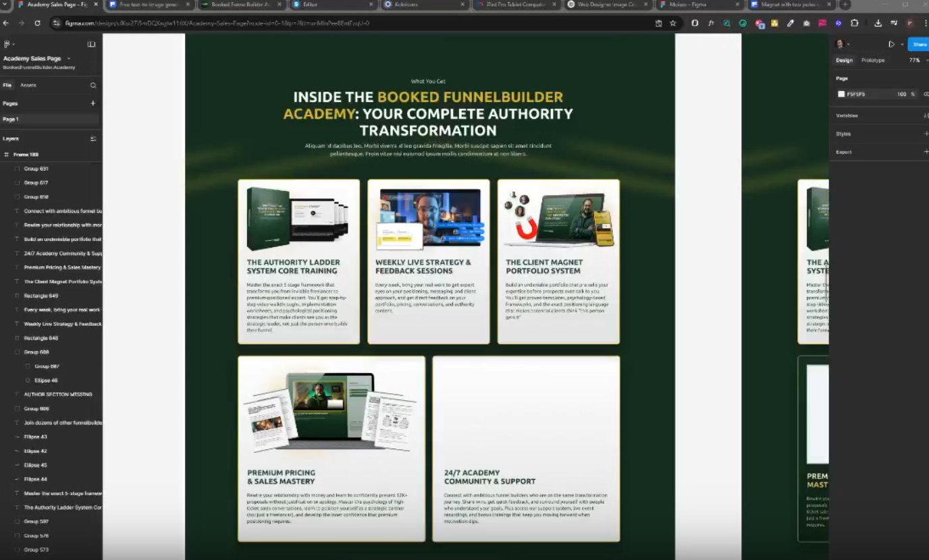Collapse all layers icon in the Layers header
Screen dimensions: 929x560
(x=93, y=138)
